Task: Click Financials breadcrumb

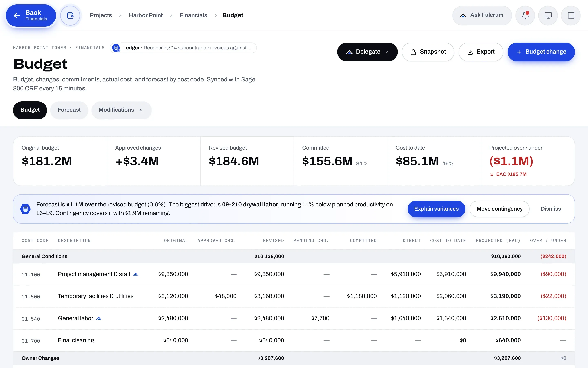Action: (x=193, y=15)
